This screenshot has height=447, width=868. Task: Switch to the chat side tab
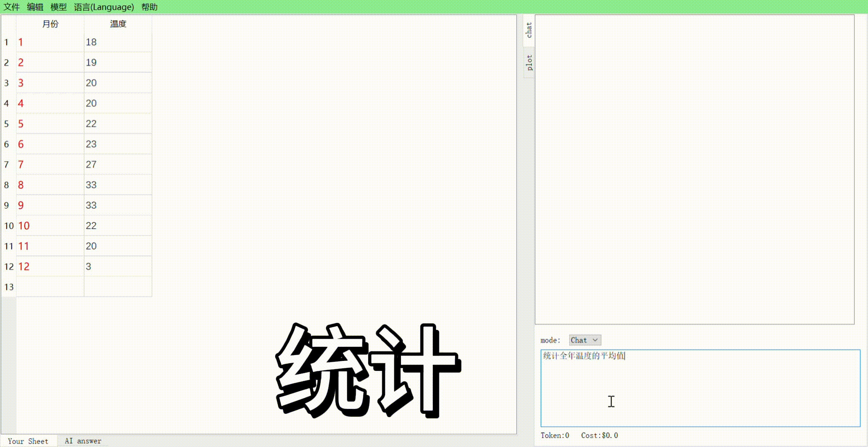529,30
